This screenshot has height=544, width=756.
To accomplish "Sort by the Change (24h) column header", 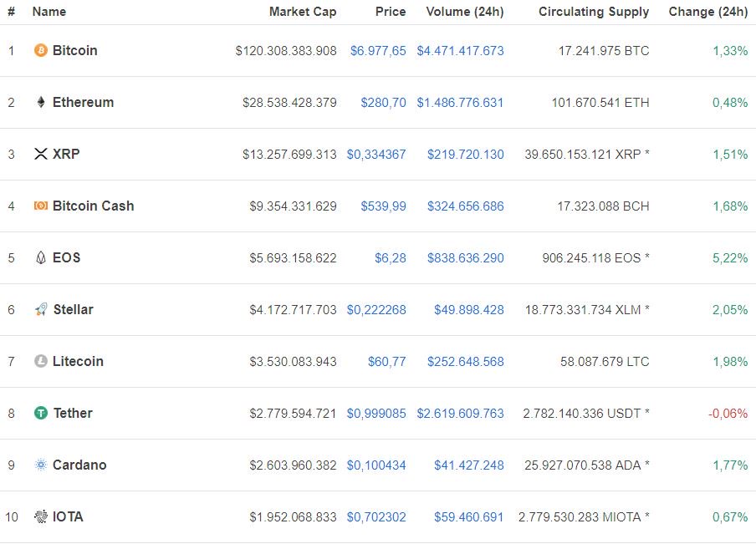I will tap(708, 12).
